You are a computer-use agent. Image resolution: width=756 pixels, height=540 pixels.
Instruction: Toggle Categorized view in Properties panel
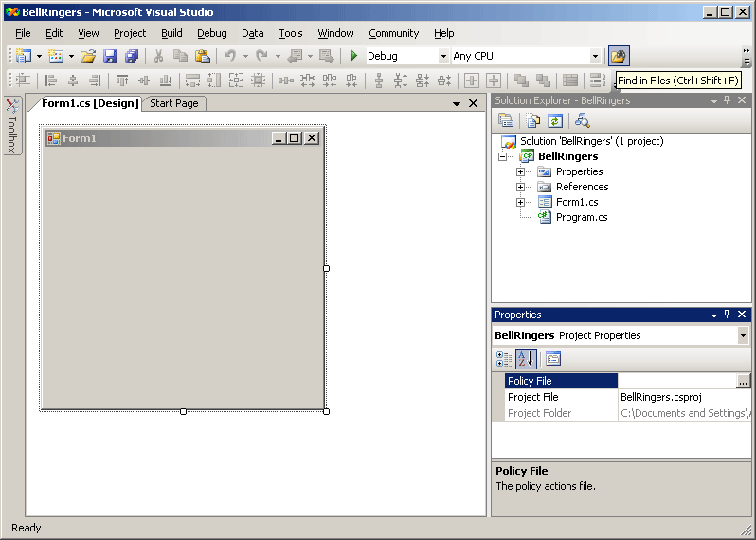click(504, 359)
